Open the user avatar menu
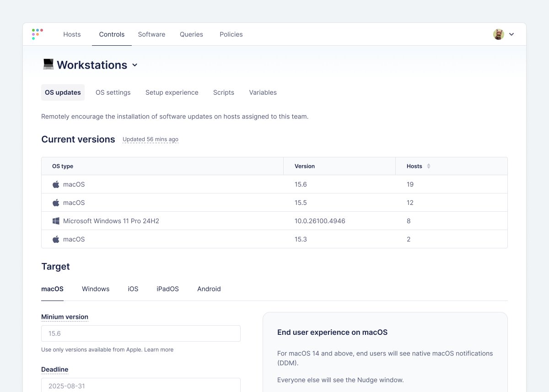 pyautogui.click(x=498, y=34)
